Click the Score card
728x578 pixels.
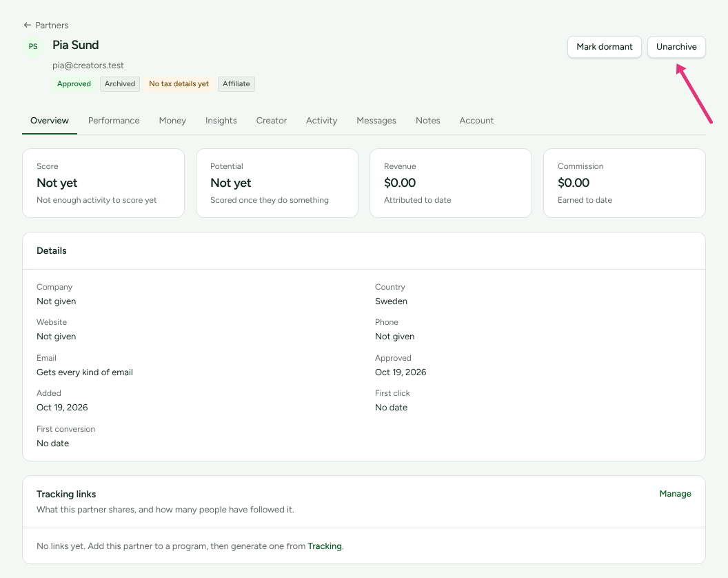pos(103,183)
